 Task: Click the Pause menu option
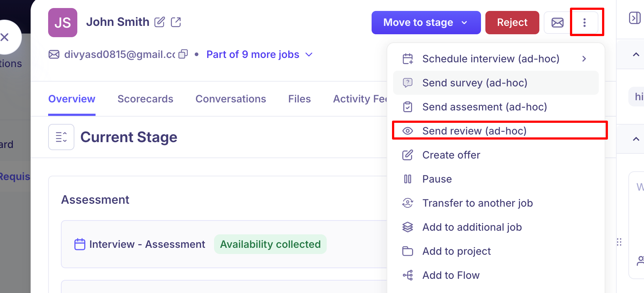click(437, 179)
